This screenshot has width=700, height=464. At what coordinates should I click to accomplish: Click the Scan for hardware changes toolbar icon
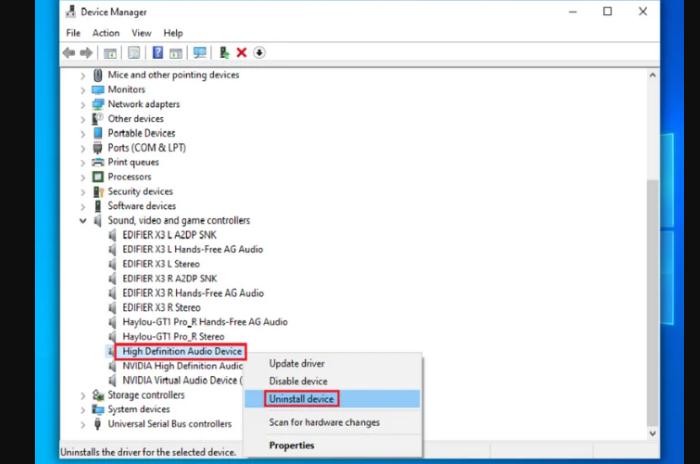pyautogui.click(x=200, y=53)
